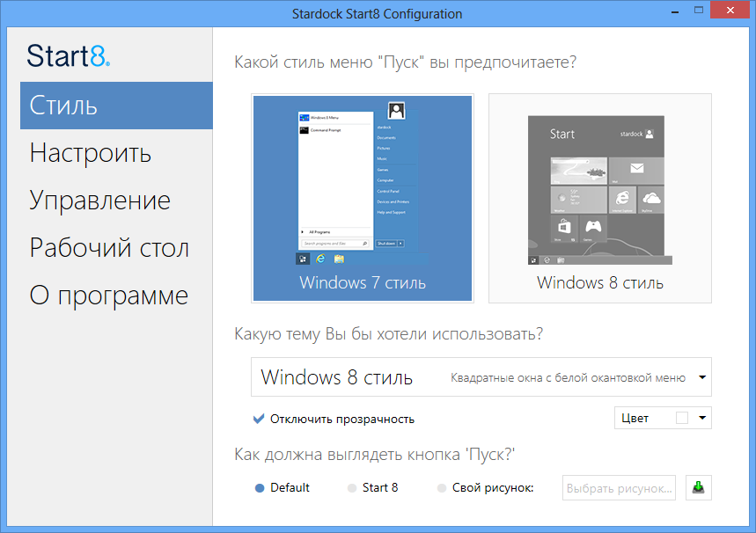This screenshot has height=533, width=756.
Task: Click the Выбрать рисунок button
Action: (618, 487)
